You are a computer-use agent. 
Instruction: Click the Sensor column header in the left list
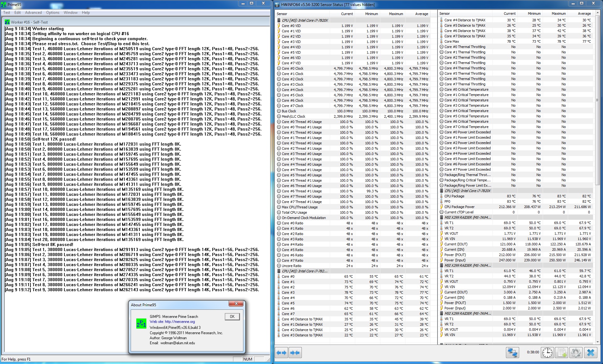(302, 14)
